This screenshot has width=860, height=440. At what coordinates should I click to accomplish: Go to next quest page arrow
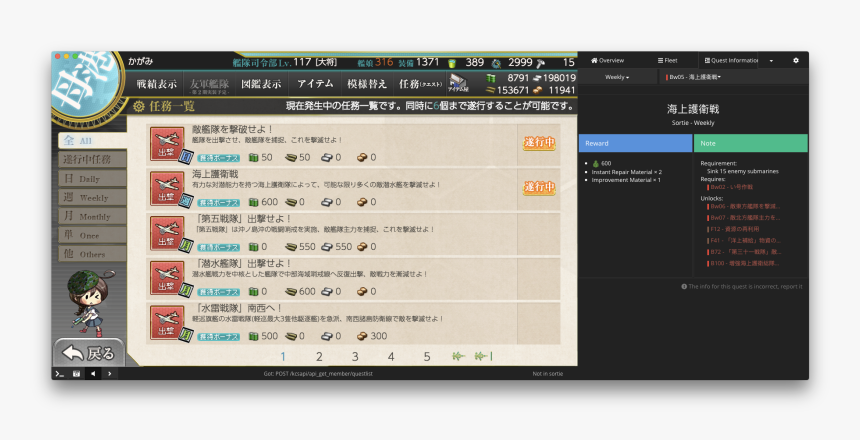point(459,357)
